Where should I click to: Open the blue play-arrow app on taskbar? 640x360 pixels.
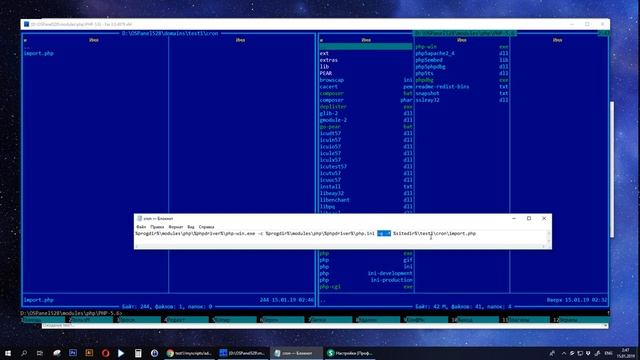[x=121, y=353]
